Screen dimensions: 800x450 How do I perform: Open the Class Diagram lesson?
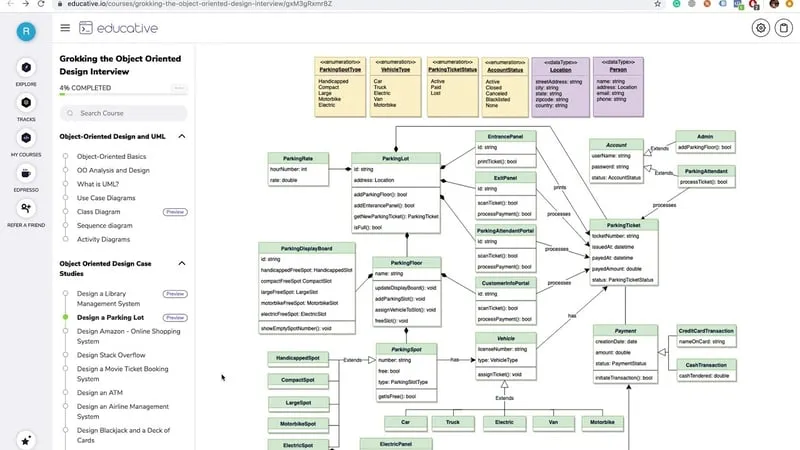(98, 212)
